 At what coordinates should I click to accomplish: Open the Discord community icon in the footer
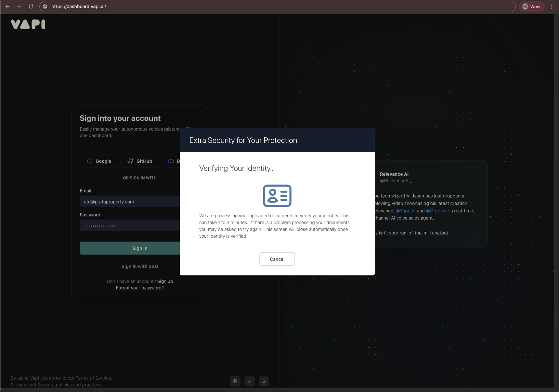tap(264, 381)
